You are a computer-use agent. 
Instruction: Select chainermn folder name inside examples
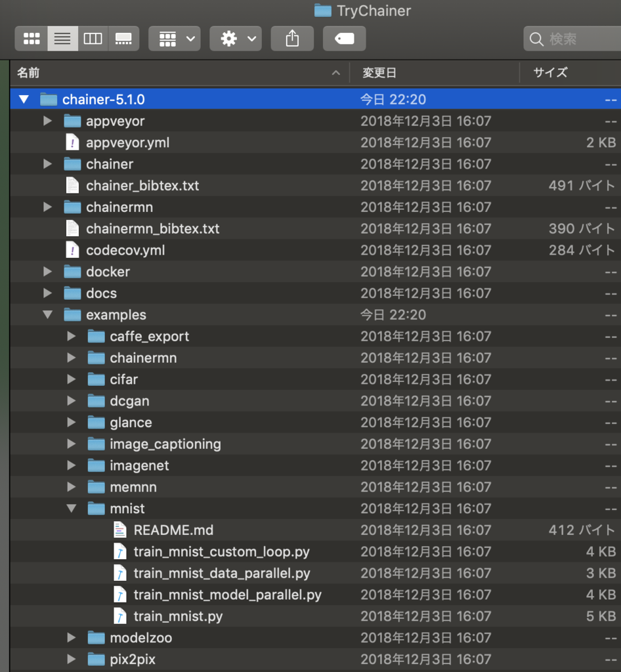[x=143, y=358]
